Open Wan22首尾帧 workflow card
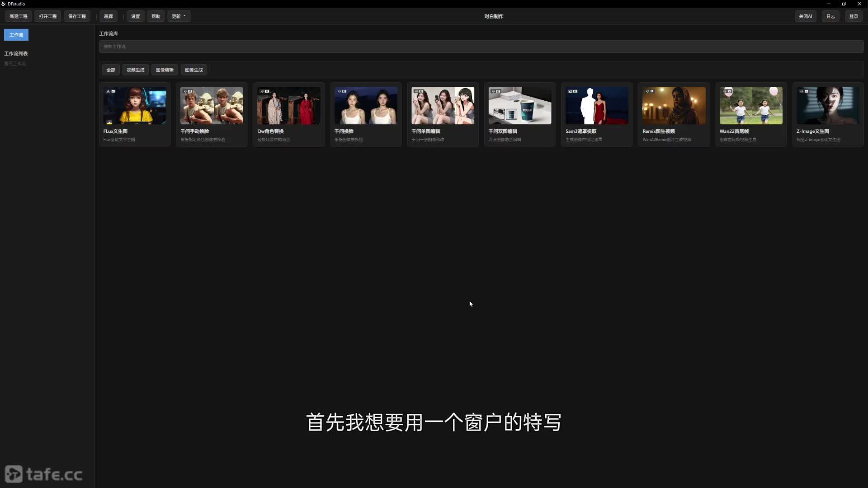Image resolution: width=868 pixels, height=488 pixels. [x=751, y=114]
